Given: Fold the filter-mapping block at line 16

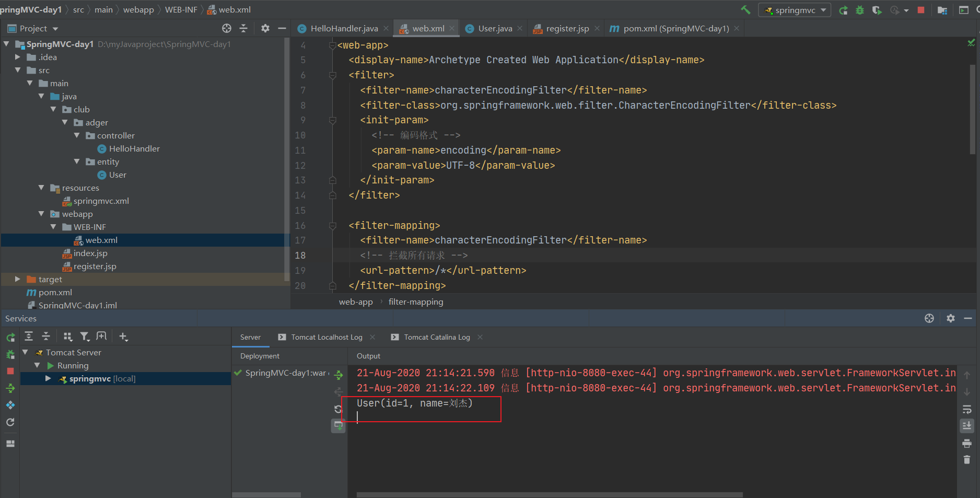Looking at the screenshot, I should coord(332,226).
